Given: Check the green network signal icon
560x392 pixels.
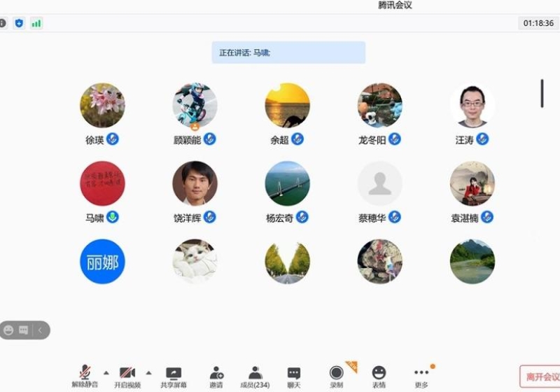Looking at the screenshot, I should [x=36, y=23].
